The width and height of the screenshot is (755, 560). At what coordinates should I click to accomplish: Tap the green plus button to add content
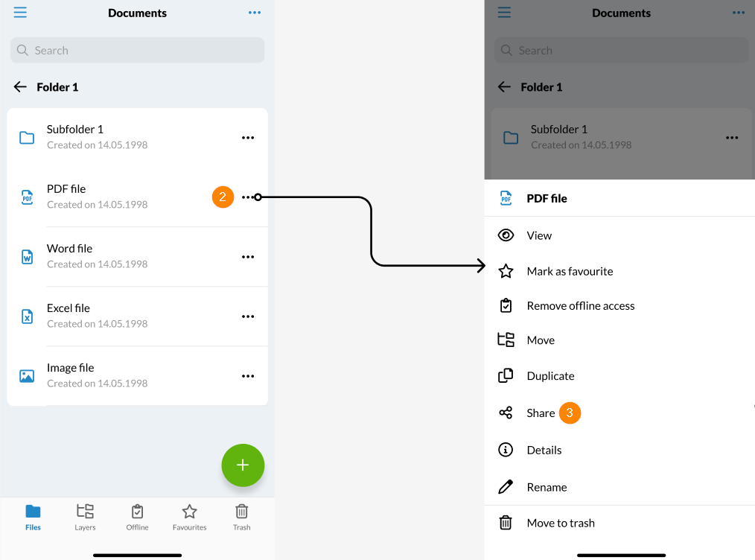[x=243, y=465]
